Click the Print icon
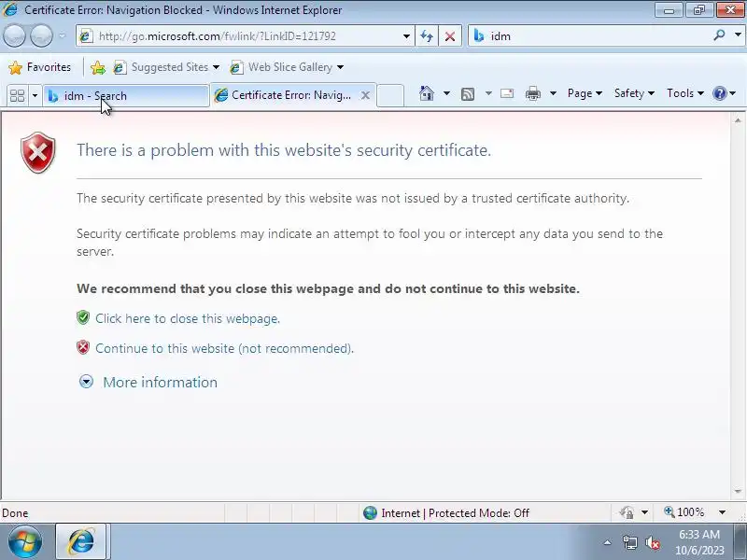747x560 pixels. 532,94
